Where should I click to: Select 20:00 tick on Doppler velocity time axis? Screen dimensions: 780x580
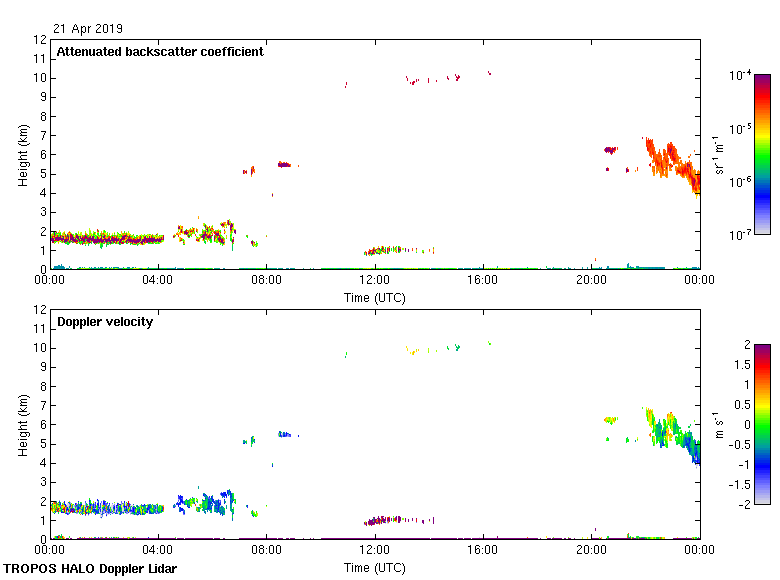[x=591, y=551]
